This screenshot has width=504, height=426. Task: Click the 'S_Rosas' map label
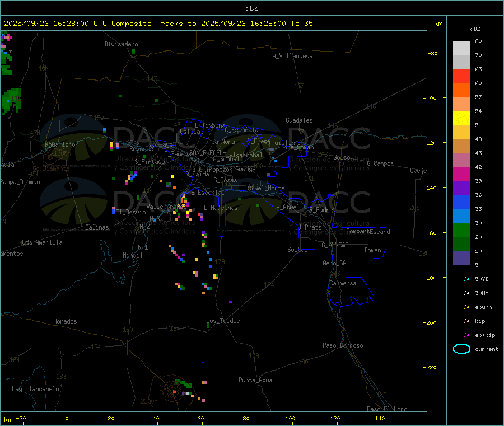coord(225,180)
